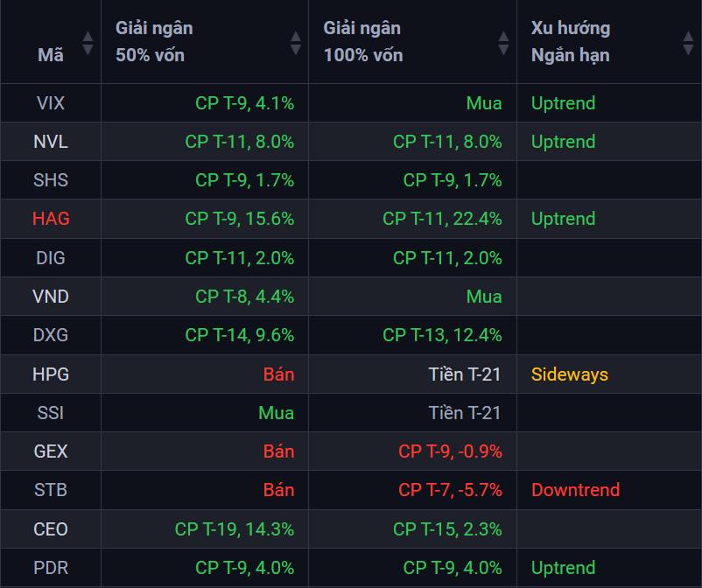This screenshot has height=588, width=702.
Task: Click the sort arrows for Giải ngân 50% vốn
Action: pos(295,42)
